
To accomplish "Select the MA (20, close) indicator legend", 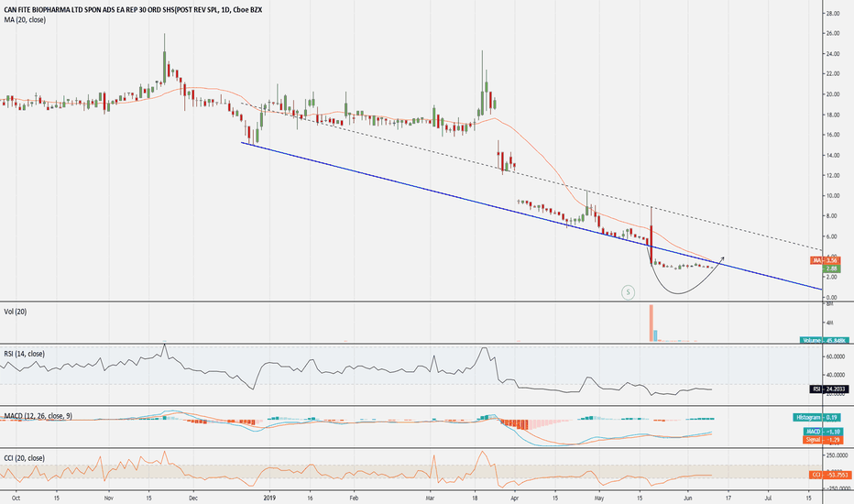I will pyautogui.click(x=25, y=19).
